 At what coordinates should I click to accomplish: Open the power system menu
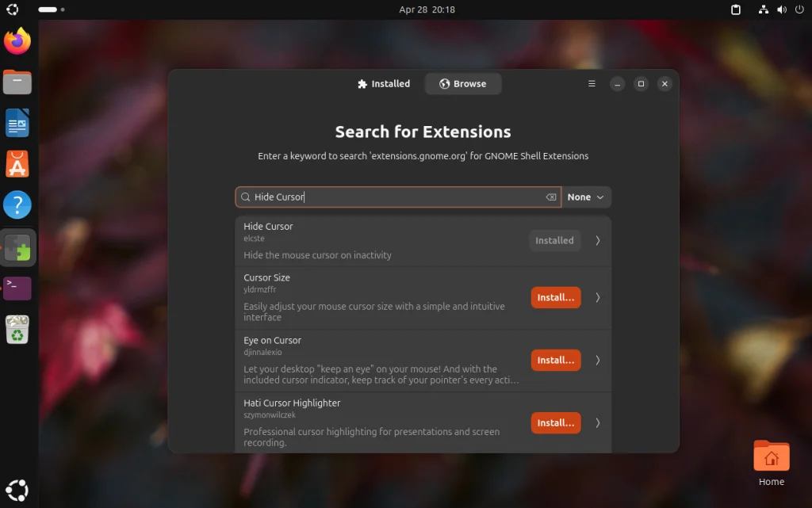(799, 10)
